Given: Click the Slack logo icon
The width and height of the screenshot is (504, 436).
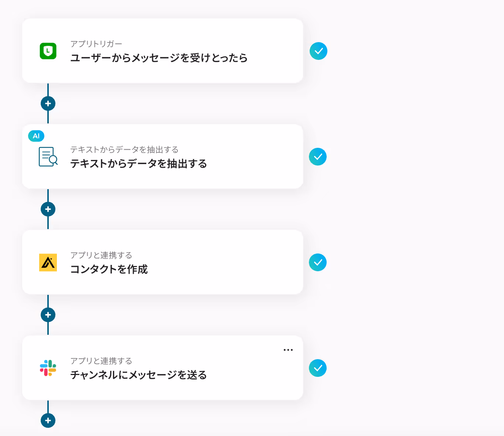Looking at the screenshot, I should (x=48, y=368).
